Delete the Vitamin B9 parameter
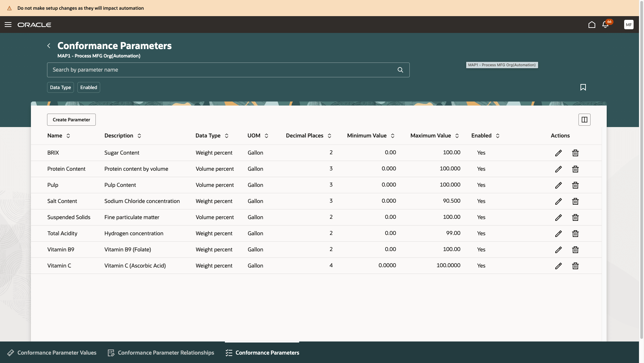 [x=575, y=250]
